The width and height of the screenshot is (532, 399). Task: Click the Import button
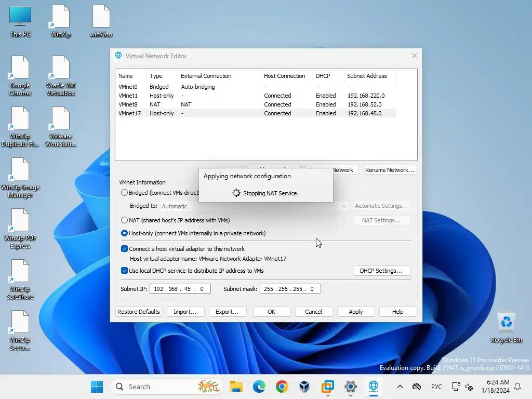pos(185,312)
